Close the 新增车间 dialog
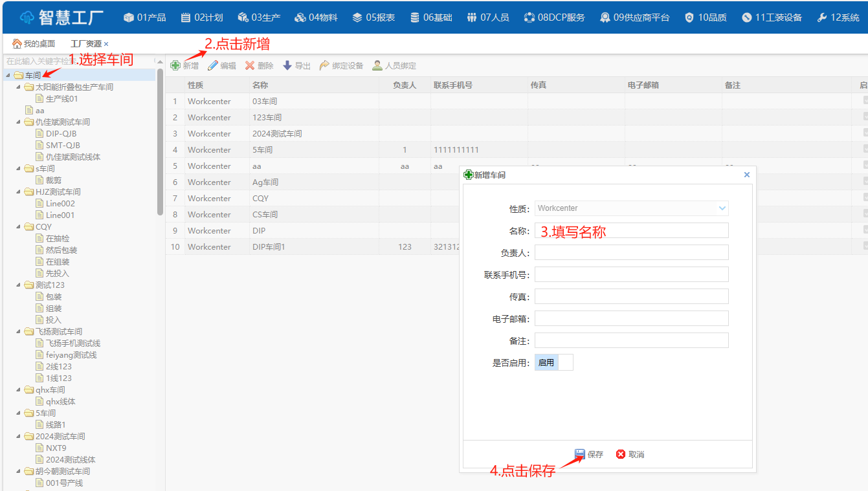 tap(746, 175)
